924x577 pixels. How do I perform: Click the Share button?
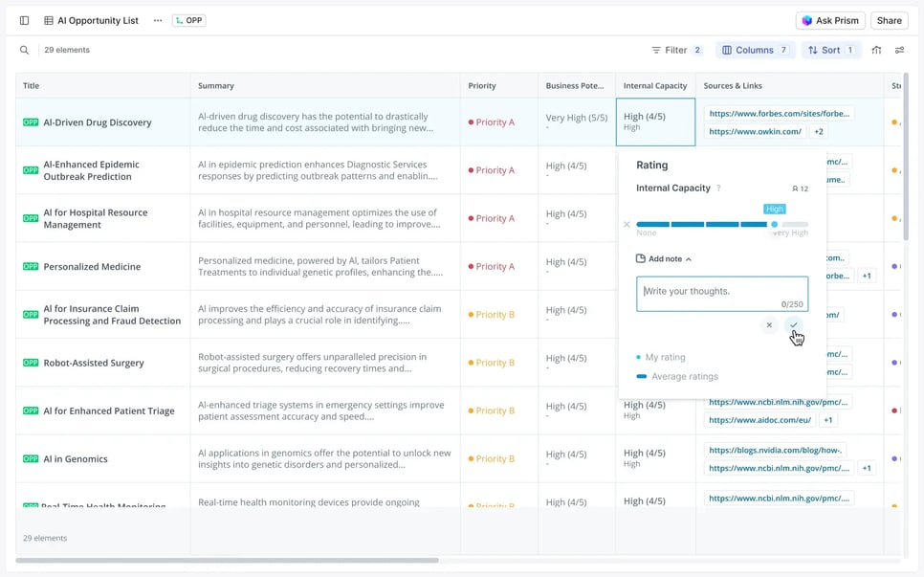[889, 20]
